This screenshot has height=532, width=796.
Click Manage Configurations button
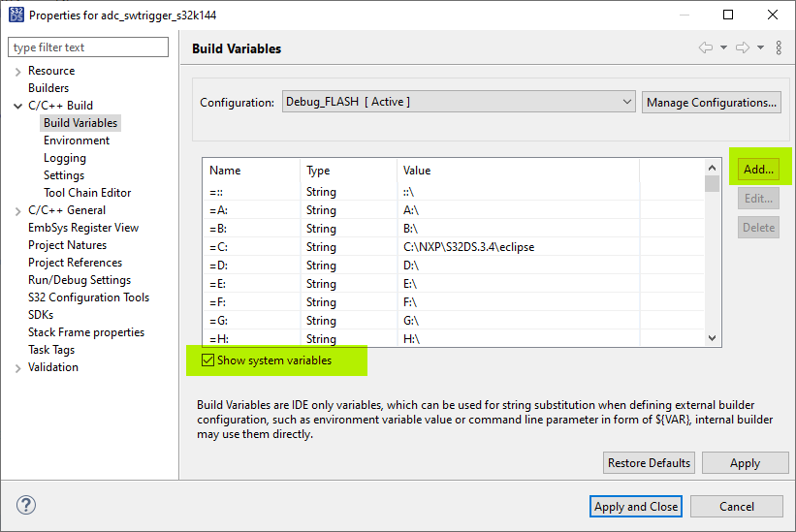712,102
